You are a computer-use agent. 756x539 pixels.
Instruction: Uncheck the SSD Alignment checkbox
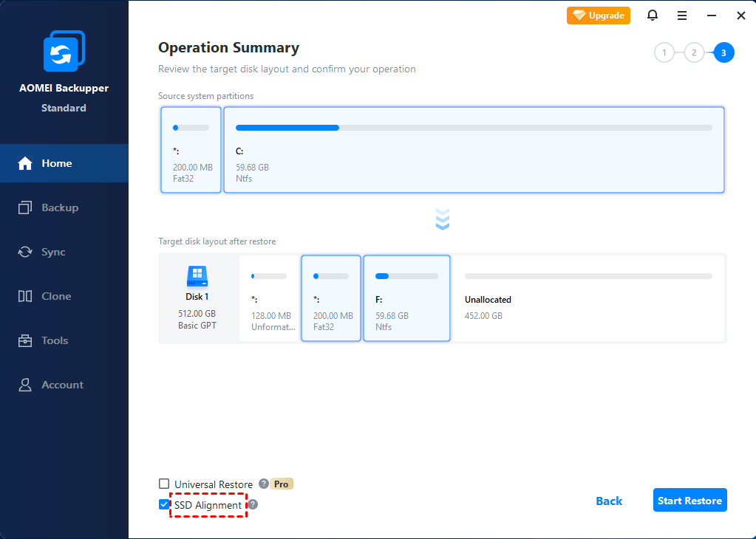point(164,504)
